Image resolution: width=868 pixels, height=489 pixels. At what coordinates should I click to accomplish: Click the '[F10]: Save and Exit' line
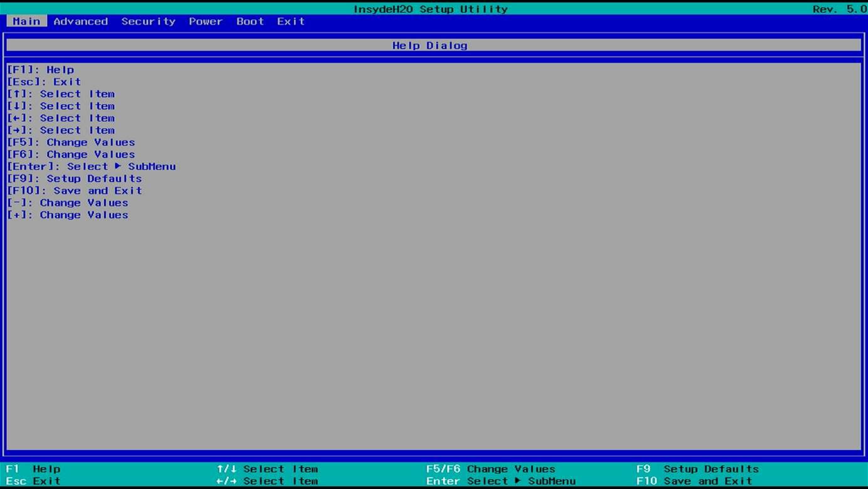[x=74, y=191]
